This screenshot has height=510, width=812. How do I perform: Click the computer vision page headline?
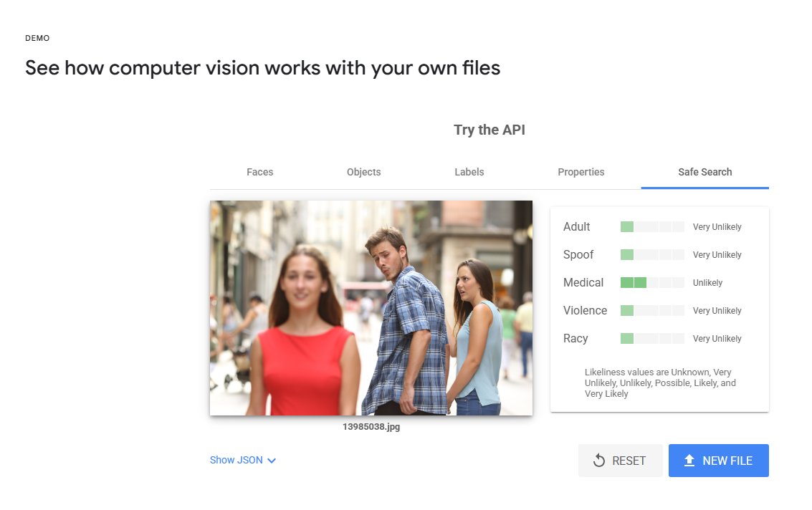point(262,68)
